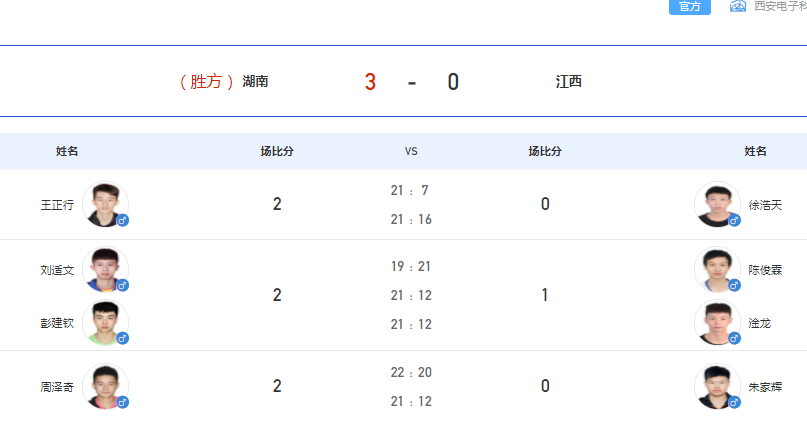The height and width of the screenshot is (430, 807).
Task: Click the 西安电子 organization text link
Action: 780,6
